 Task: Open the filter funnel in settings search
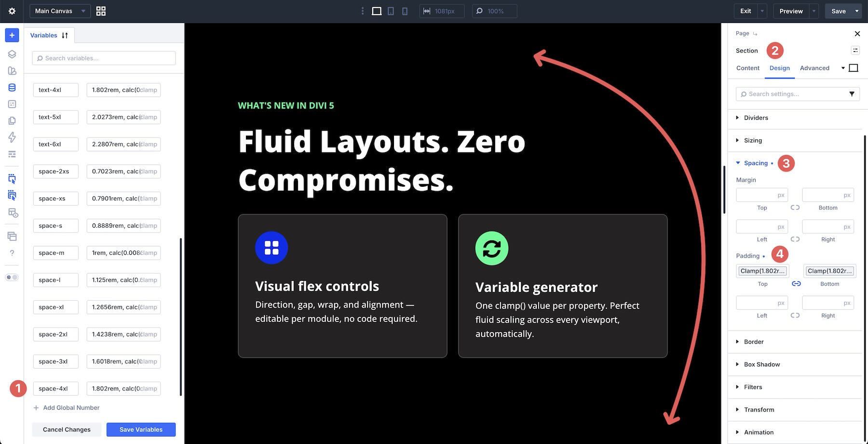852,94
